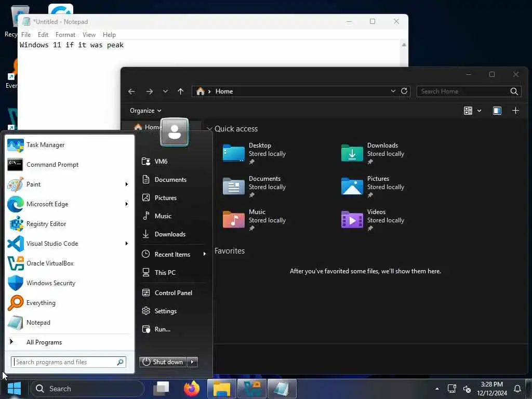Click the plus button in Explorer toolbar
This screenshot has width=532, height=399.
(x=516, y=111)
